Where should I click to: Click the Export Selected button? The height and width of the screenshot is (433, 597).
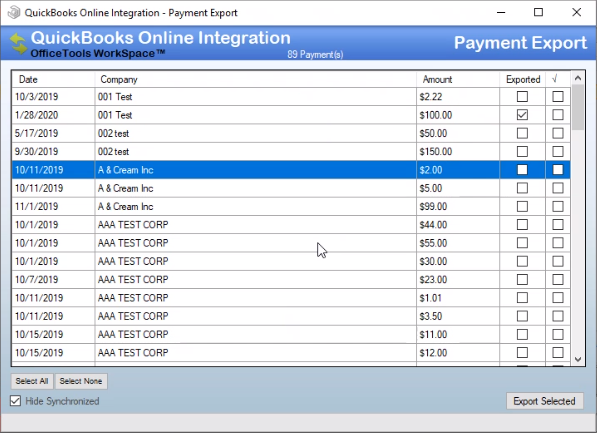tap(544, 401)
